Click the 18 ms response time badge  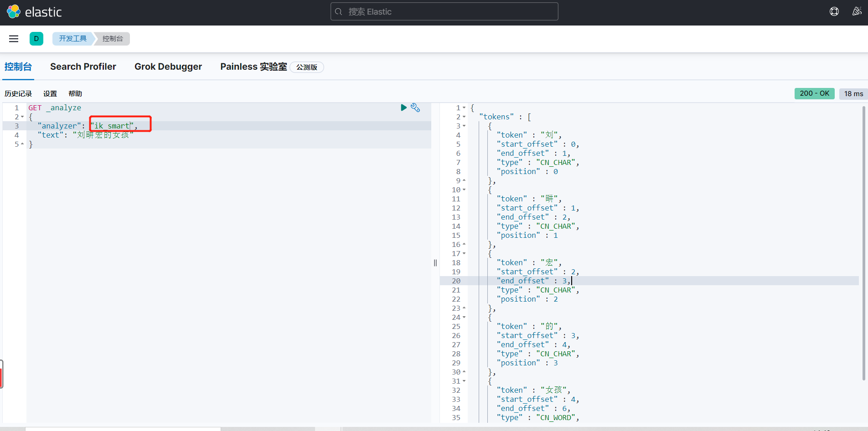pyautogui.click(x=853, y=94)
